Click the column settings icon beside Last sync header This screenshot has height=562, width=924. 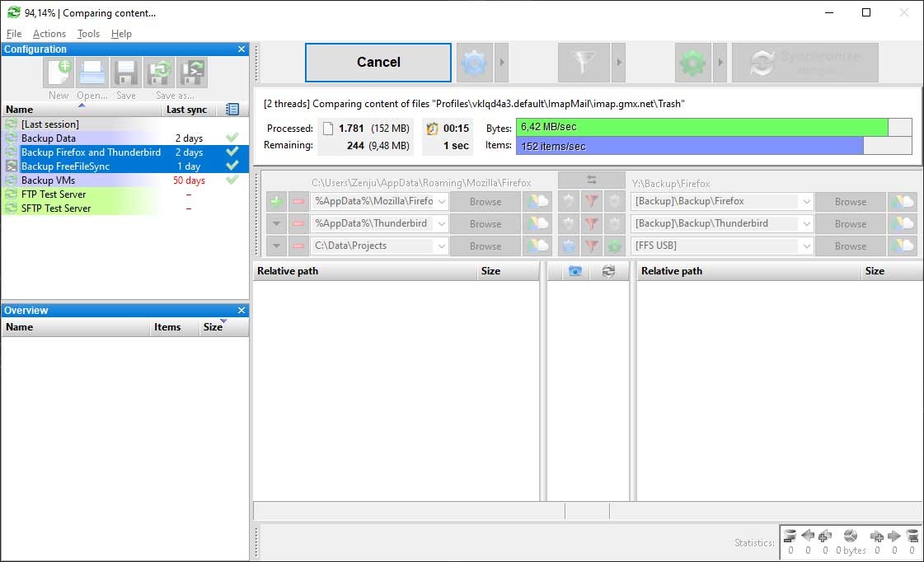pos(232,109)
